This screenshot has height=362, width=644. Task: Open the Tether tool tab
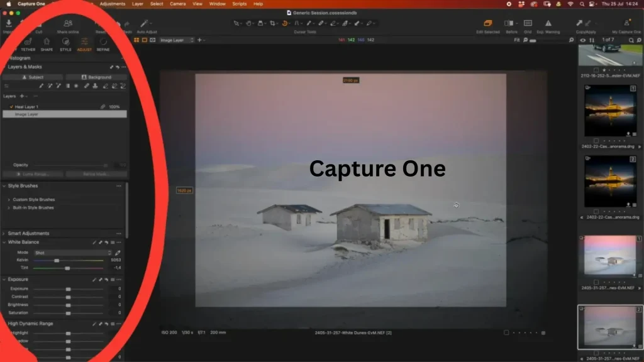28,42
